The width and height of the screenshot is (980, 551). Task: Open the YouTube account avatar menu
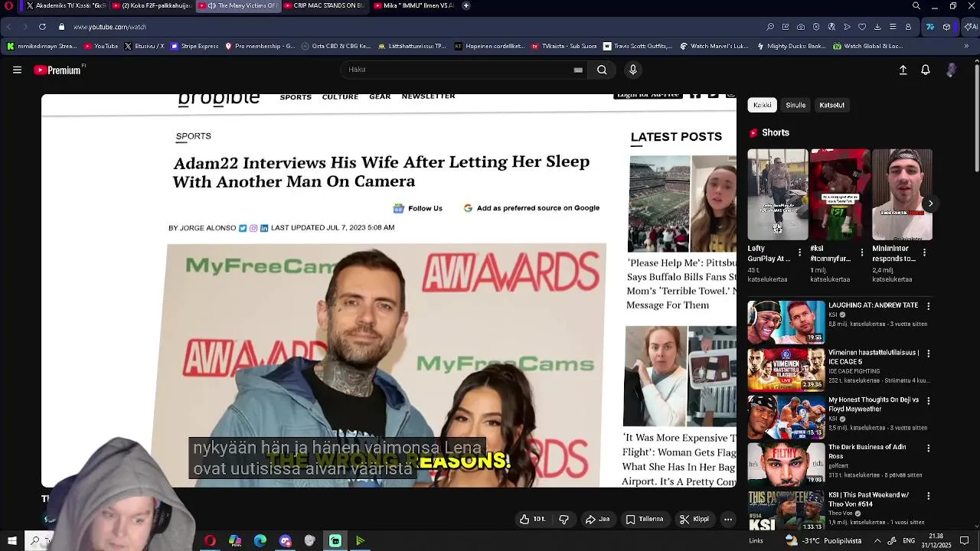coord(951,70)
